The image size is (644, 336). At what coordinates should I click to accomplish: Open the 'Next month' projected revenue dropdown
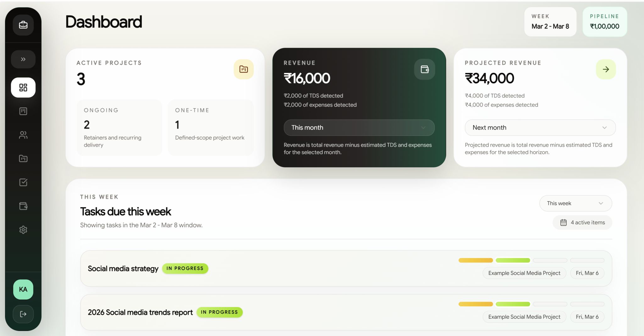540,128
